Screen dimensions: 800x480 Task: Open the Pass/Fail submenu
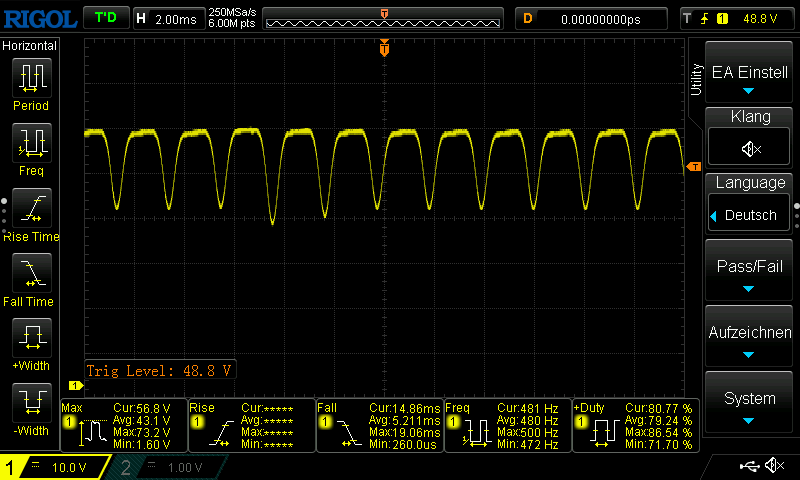(749, 270)
